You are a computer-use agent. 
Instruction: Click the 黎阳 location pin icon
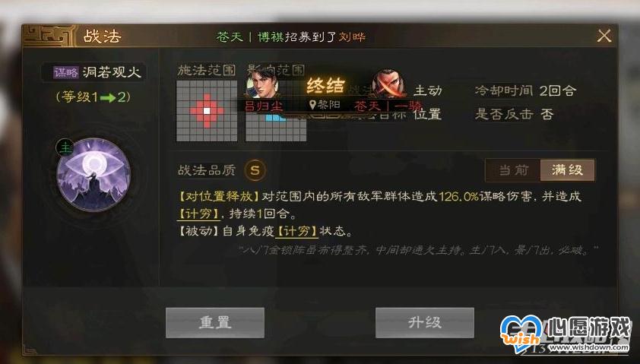point(312,106)
